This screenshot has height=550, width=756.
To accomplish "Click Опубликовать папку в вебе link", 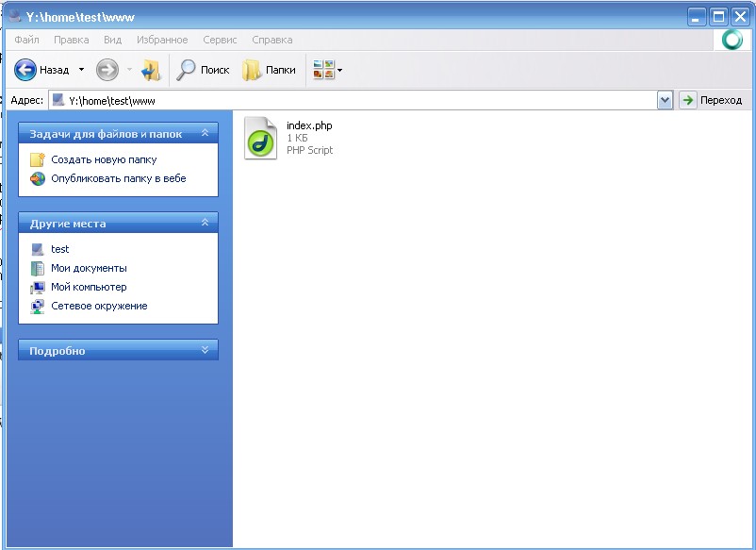I will point(119,178).
